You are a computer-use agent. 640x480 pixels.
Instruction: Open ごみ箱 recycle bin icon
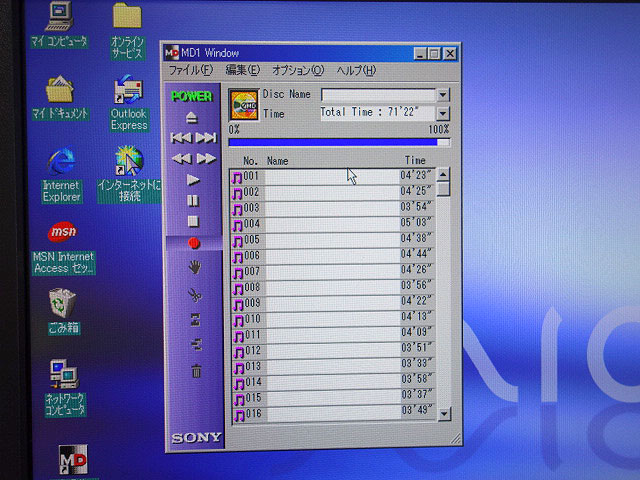coord(63,311)
